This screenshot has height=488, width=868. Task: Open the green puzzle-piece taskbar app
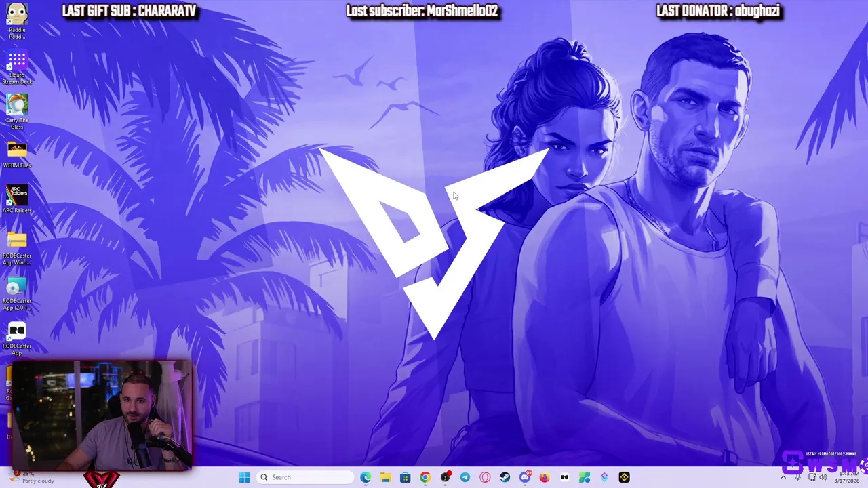585,477
